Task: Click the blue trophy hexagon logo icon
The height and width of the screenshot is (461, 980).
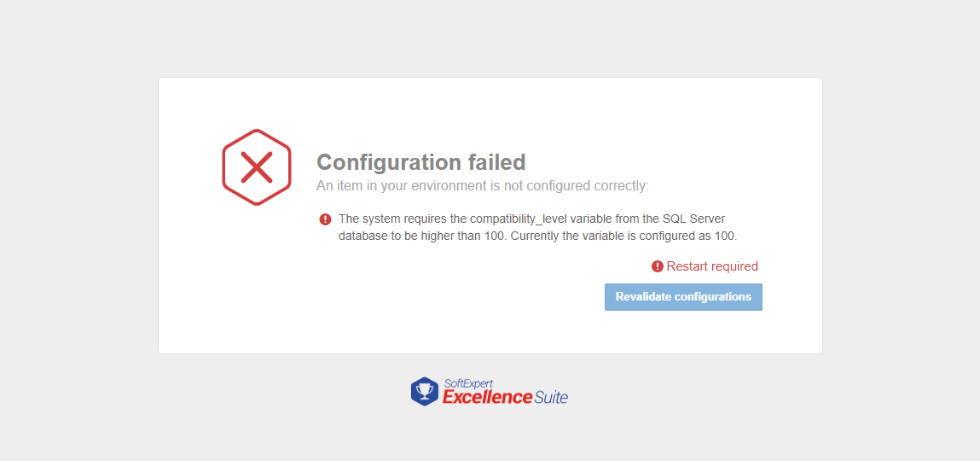Action: click(425, 392)
